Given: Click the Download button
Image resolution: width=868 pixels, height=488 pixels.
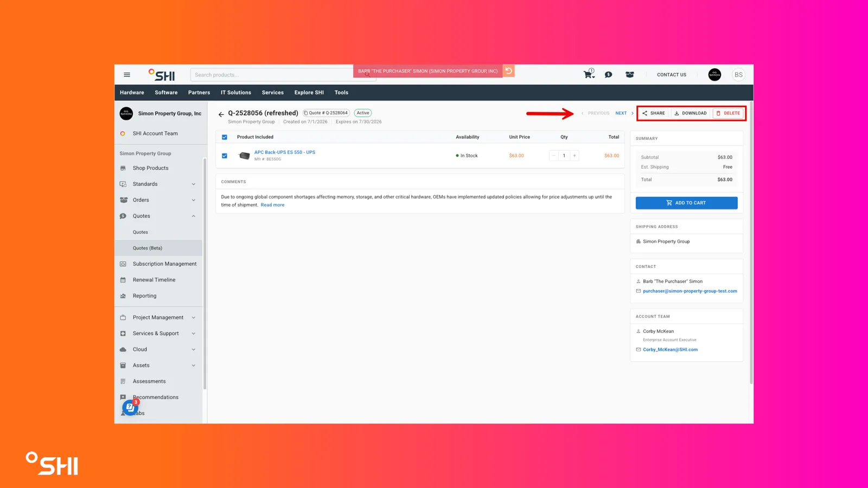Looking at the screenshot, I should pyautogui.click(x=691, y=113).
